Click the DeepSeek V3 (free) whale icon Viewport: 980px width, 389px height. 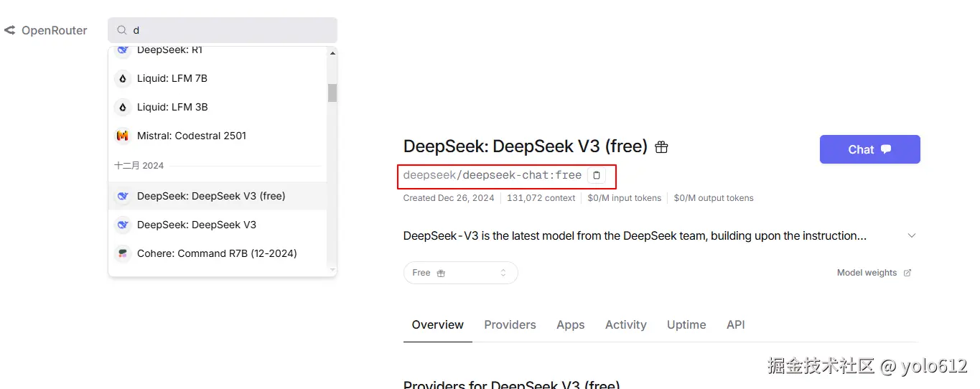point(123,196)
